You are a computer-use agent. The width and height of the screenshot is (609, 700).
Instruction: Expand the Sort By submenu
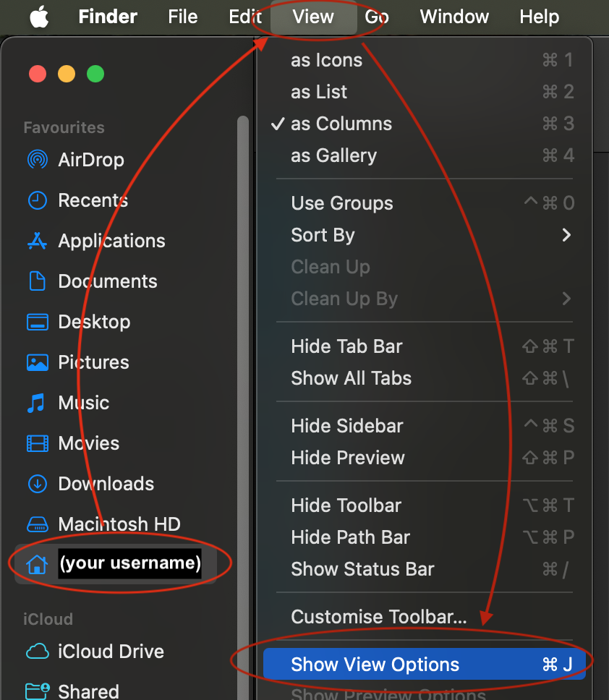tap(424, 235)
